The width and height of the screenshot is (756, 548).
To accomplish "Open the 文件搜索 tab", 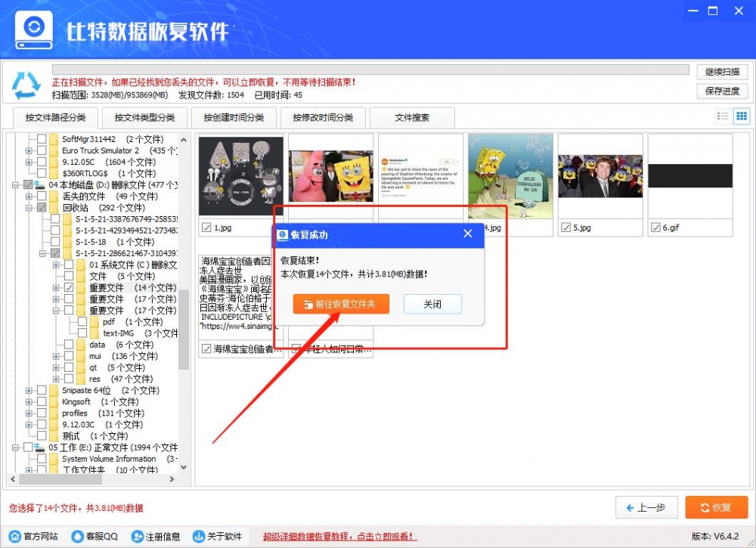I will 412,118.
